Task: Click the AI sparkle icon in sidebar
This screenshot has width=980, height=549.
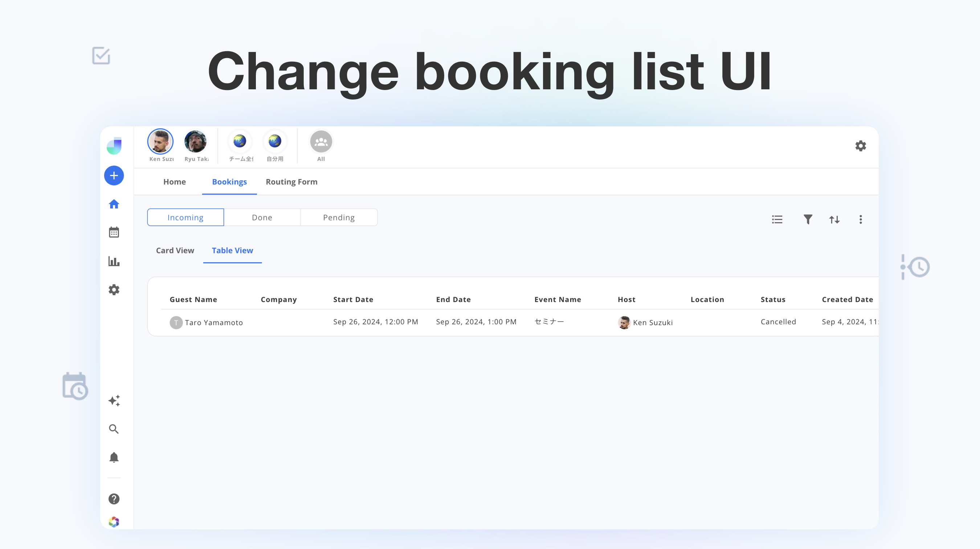Action: [x=114, y=401]
